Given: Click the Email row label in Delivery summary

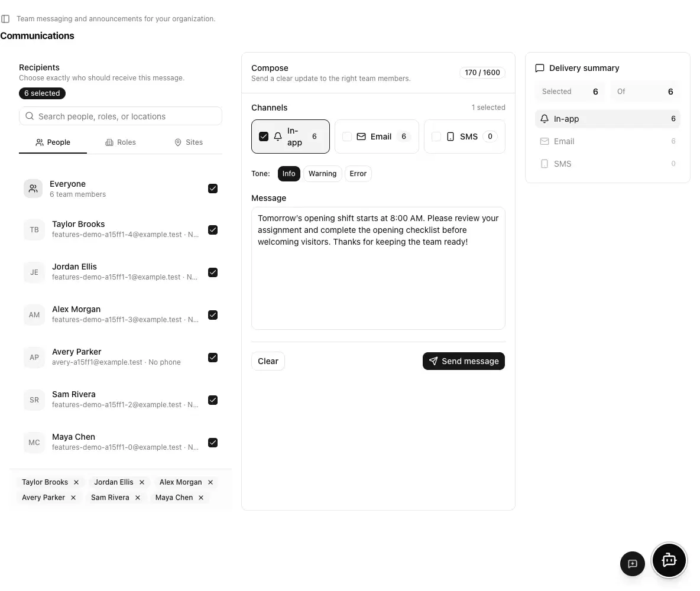Looking at the screenshot, I should [x=564, y=141].
